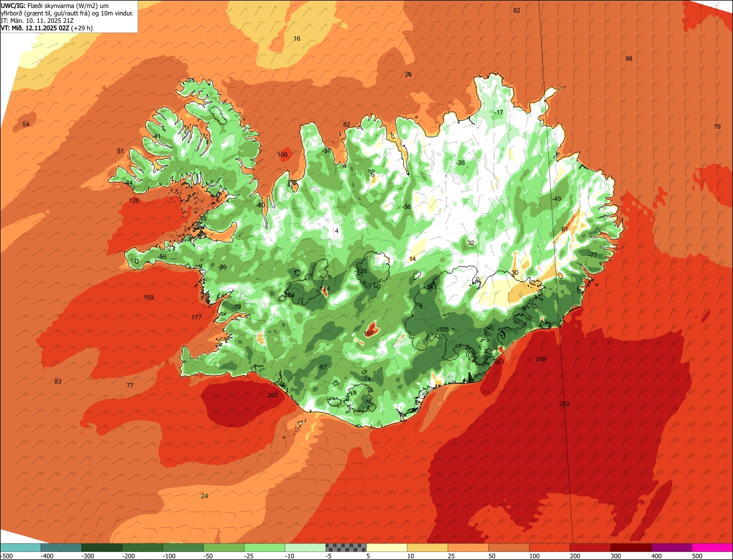Click the flux value 169 over sea

point(148,297)
